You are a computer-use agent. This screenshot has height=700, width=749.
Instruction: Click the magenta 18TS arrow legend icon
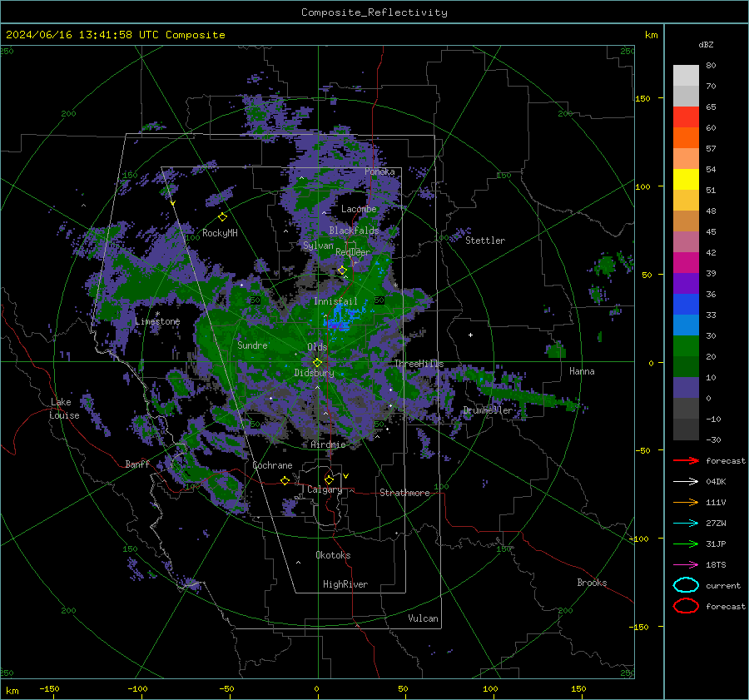coord(686,565)
